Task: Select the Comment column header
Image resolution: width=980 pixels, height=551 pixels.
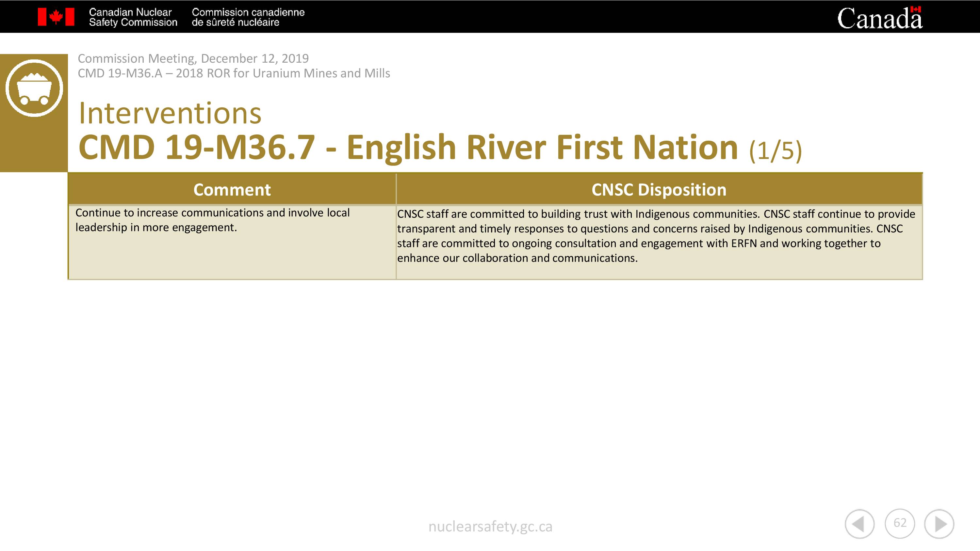Action: (x=232, y=189)
